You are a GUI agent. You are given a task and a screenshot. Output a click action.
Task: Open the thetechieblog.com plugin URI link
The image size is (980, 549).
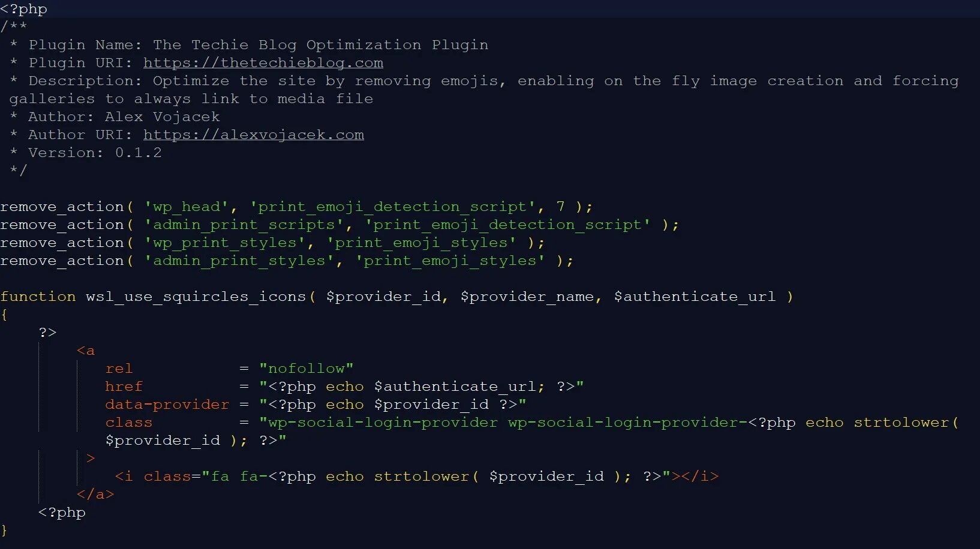263,63
